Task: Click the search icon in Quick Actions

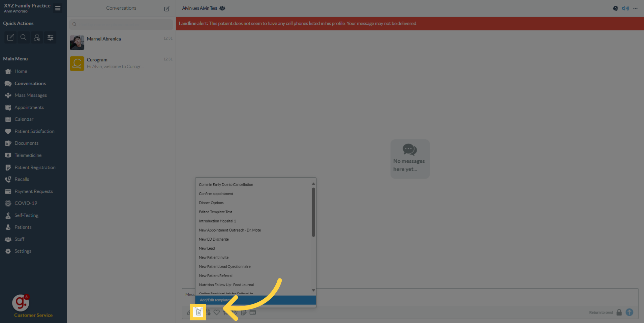Action: [x=23, y=37]
